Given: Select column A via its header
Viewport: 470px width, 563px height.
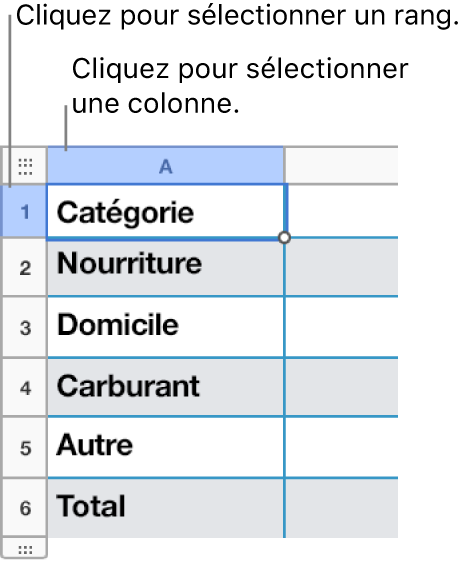Looking at the screenshot, I should pos(166,166).
